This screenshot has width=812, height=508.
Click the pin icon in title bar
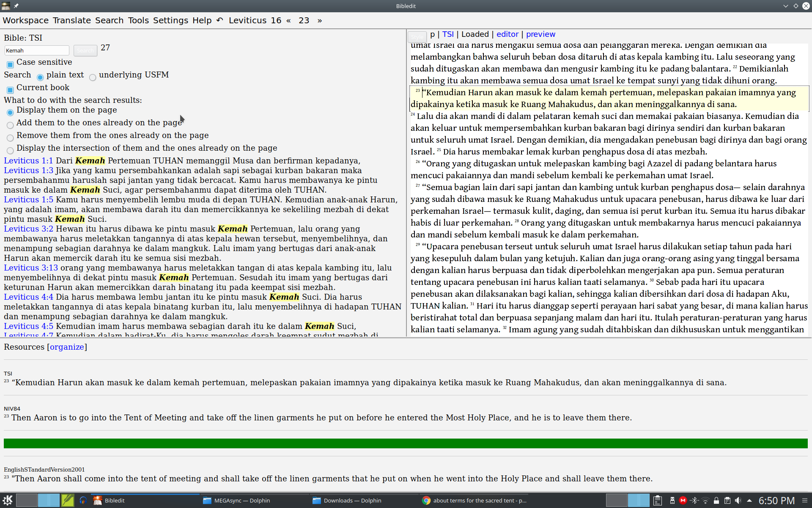click(x=16, y=6)
